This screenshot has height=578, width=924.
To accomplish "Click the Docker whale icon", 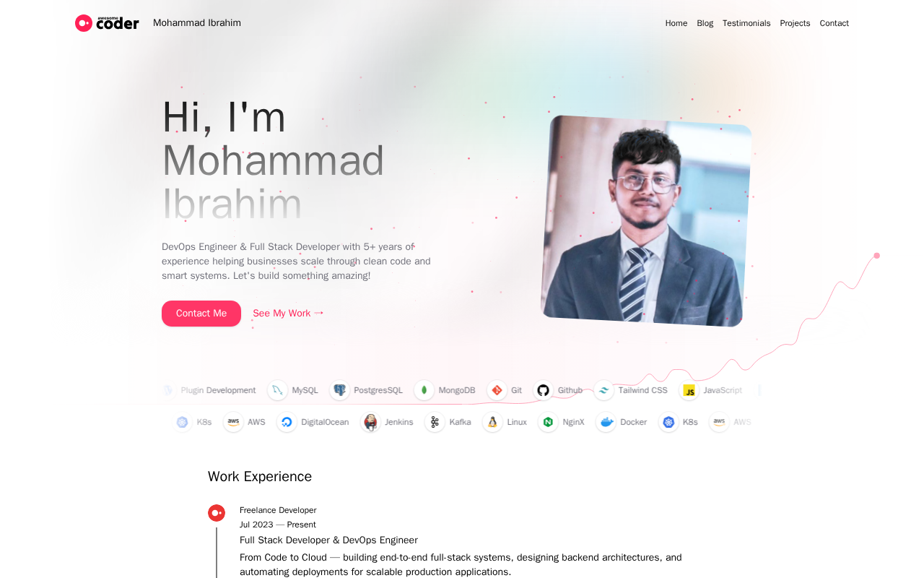I will tap(606, 422).
